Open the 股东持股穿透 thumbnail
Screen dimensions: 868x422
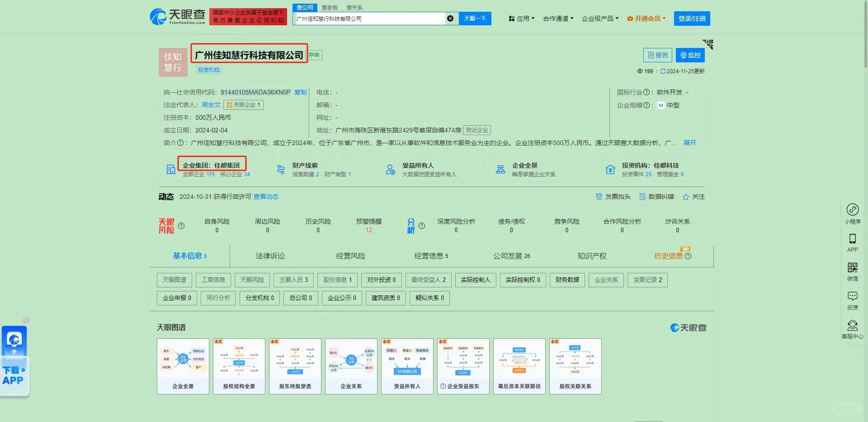click(295, 366)
